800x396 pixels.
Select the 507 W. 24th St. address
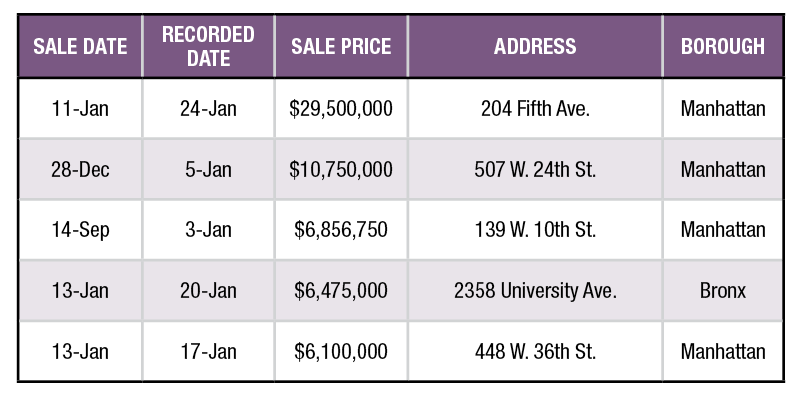(535, 169)
